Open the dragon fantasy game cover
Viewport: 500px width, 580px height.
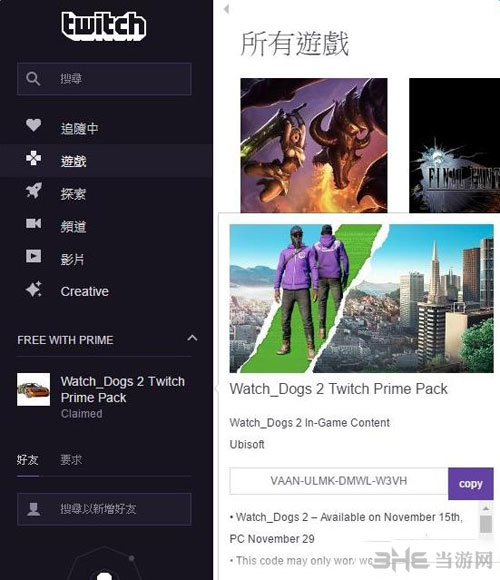[x=314, y=145]
